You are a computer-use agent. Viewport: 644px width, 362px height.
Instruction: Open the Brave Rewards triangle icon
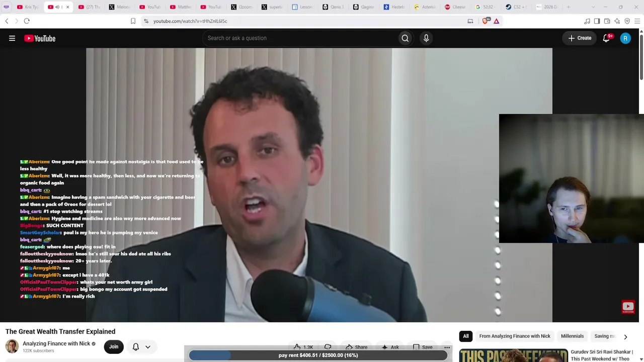point(496,21)
